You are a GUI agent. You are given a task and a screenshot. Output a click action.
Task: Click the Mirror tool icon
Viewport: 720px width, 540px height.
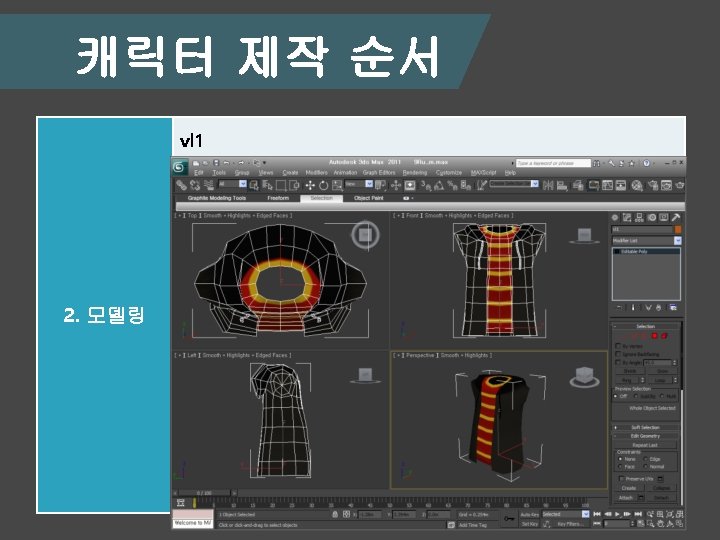click(548, 185)
